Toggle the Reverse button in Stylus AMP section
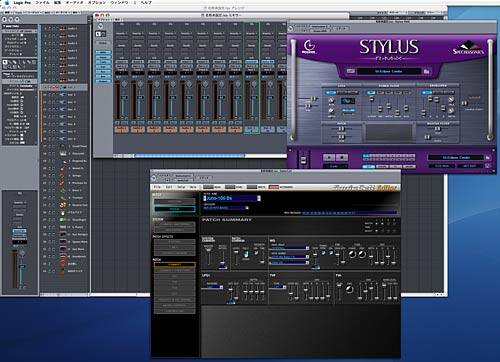The image size is (500, 362). [348, 110]
